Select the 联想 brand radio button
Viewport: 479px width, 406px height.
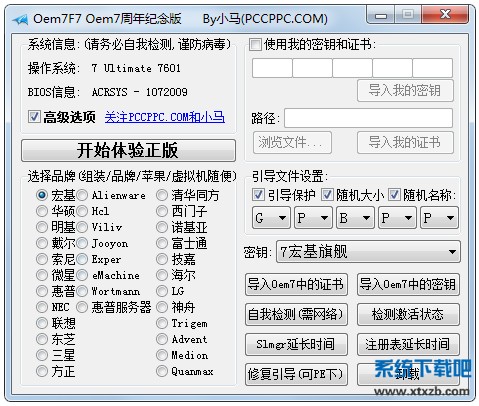coord(42,323)
